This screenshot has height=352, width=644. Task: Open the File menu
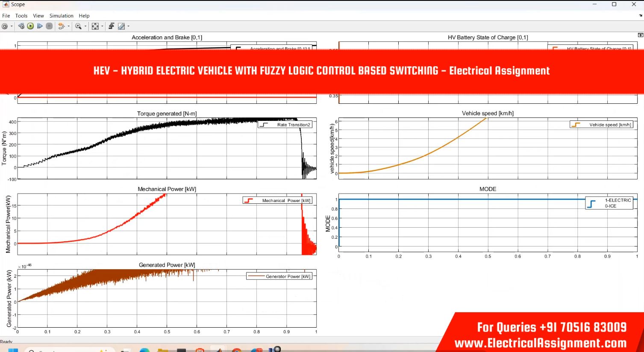pyautogui.click(x=6, y=16)
